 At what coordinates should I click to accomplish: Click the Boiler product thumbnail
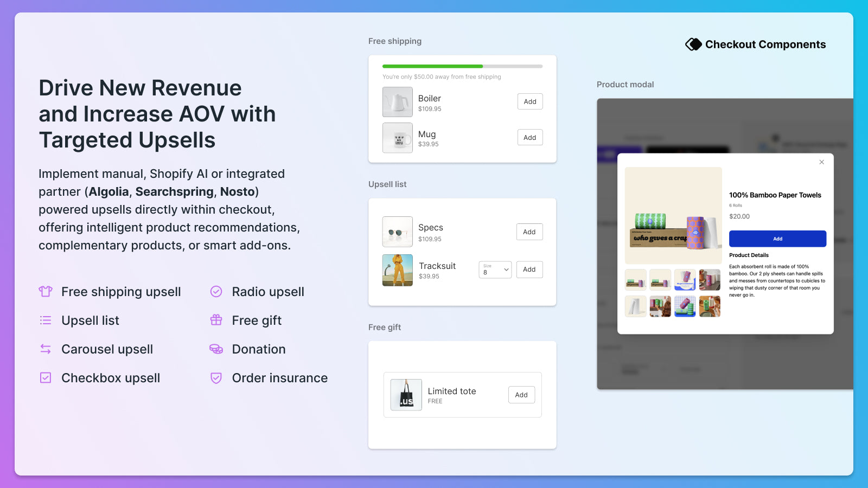(398, 102)
